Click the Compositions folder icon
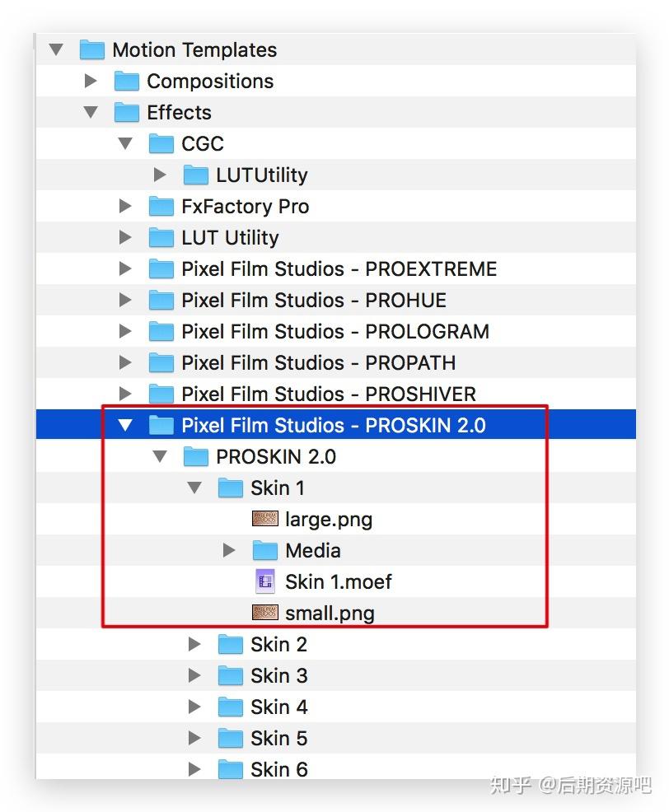 coord(125,81)
